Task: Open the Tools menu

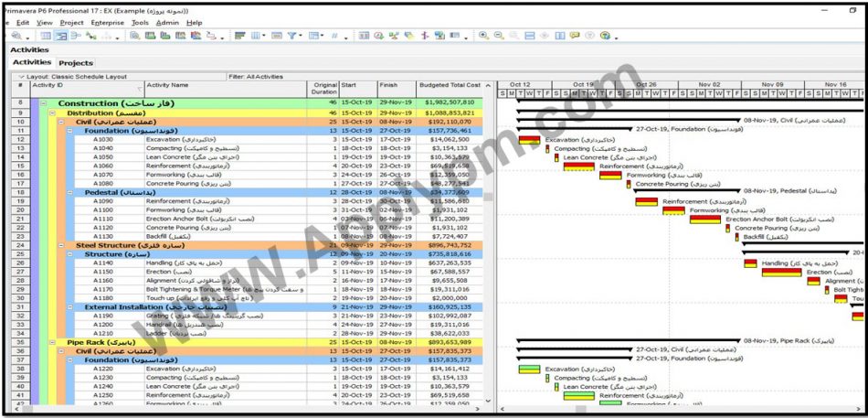Action: (140, 23)
